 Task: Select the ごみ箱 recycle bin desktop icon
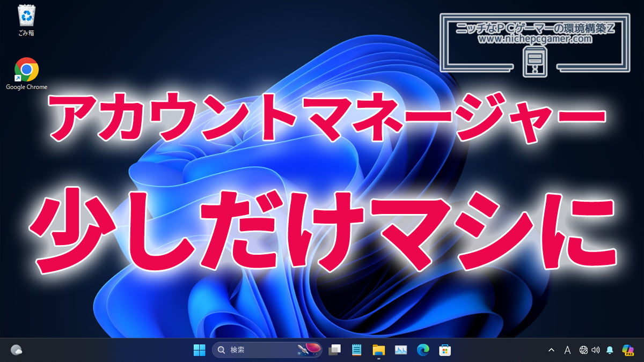coord(26,20)
